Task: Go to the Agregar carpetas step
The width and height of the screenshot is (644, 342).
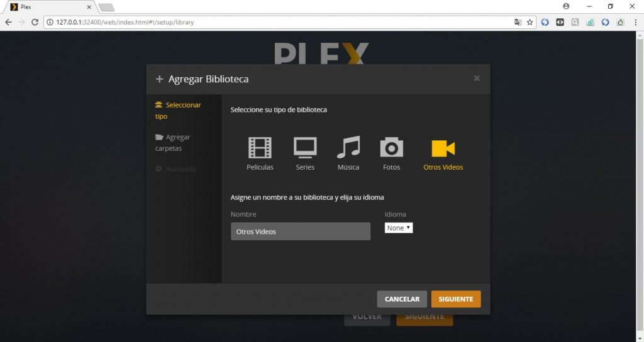Action: click(173, 143)
